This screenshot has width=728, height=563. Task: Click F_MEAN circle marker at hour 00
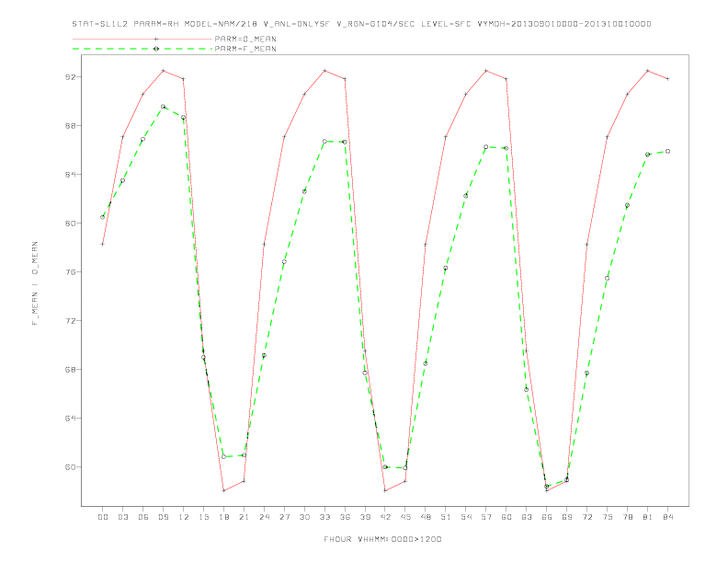click(103, 217)
